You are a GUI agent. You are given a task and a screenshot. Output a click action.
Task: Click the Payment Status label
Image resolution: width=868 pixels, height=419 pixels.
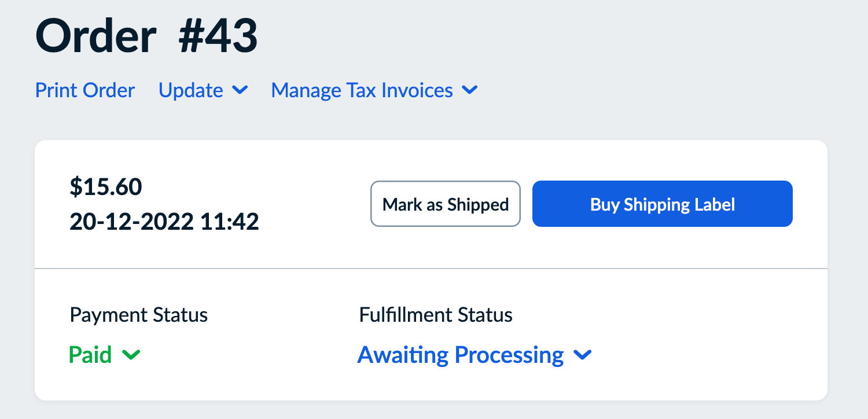[139, 315]
